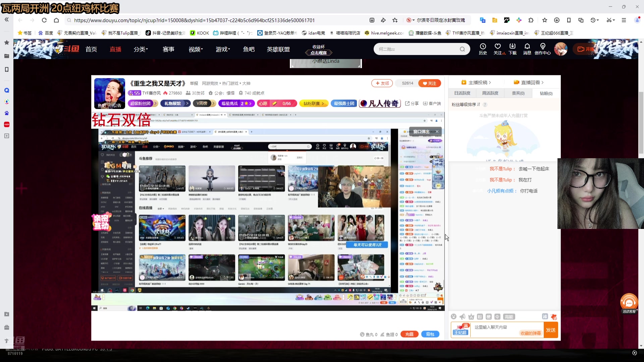The height and width of the screenshot is (362, 644).
Task: Bookmark this page with star-plus icon
Action: pyautogui.click(x=395, y=20)
